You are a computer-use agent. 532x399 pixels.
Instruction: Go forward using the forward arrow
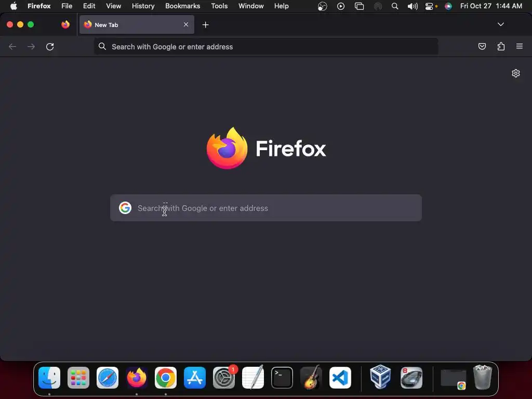click(x=31, y=46)
